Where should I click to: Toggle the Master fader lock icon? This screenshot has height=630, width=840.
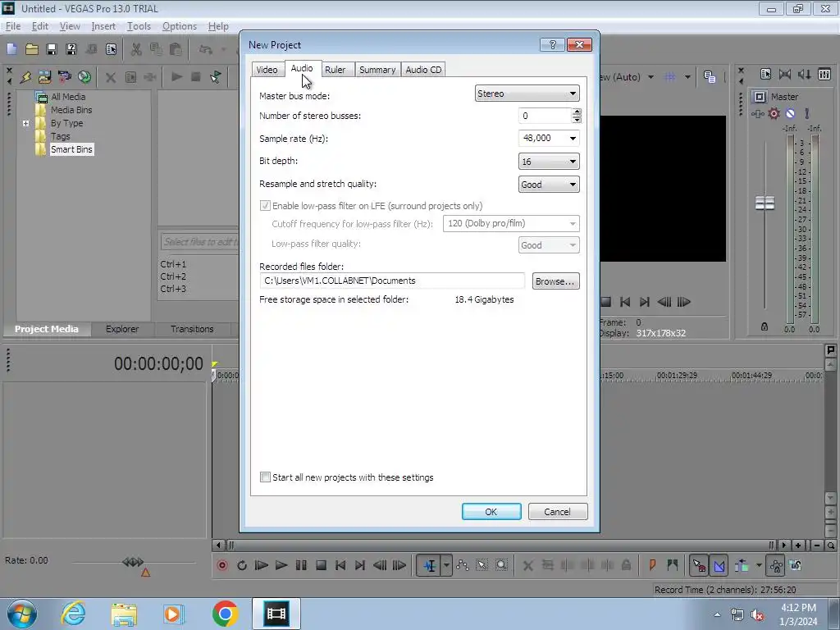click(765, 326)
